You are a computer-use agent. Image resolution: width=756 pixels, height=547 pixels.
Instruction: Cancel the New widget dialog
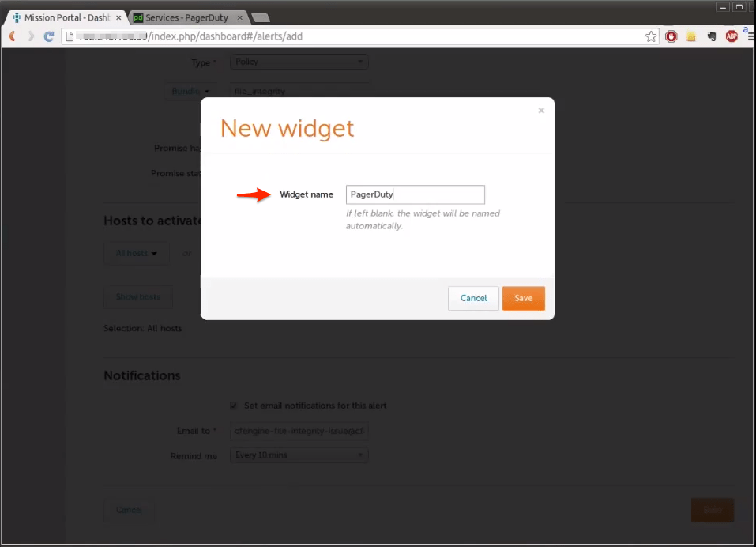click(x=472, y=298)
